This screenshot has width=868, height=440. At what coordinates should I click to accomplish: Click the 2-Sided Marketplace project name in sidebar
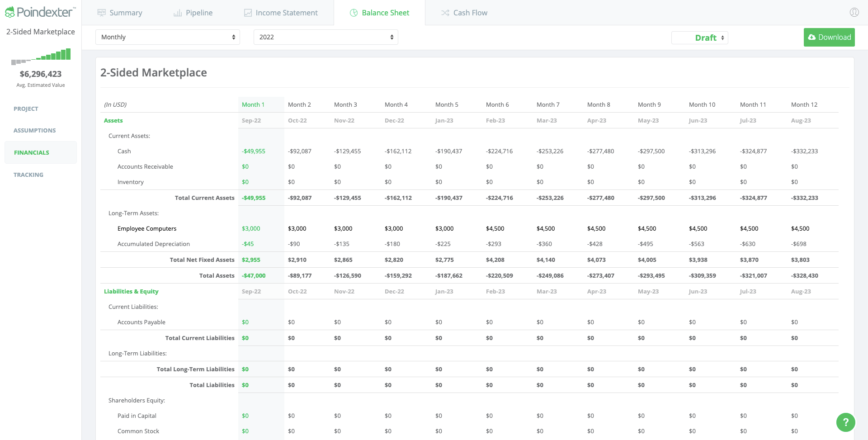41,32
